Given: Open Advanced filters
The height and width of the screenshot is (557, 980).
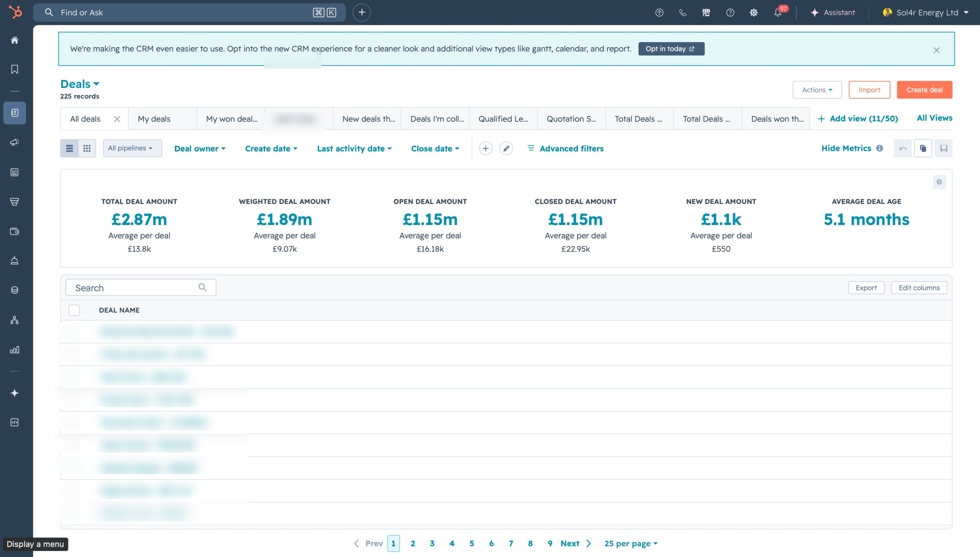Looking at the screenshot, I should (x=566, y=148).
